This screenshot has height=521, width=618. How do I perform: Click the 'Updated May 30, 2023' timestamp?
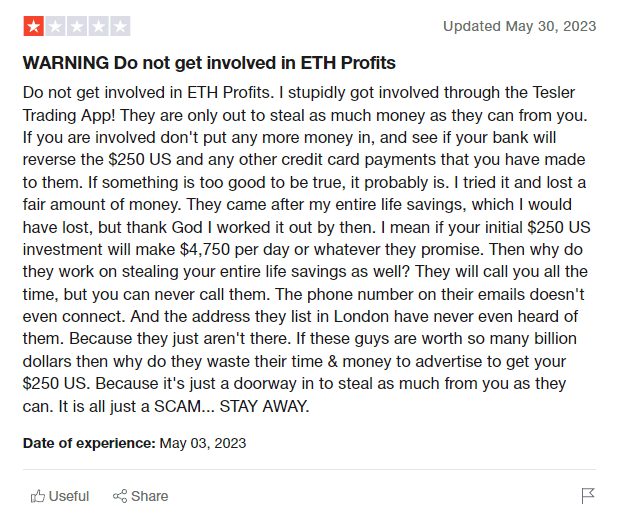519,26
